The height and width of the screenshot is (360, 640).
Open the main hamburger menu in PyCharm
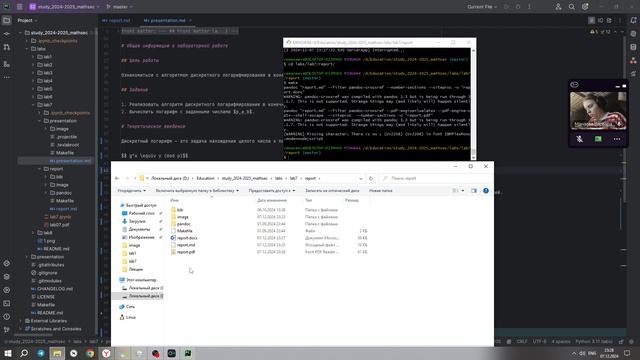click(x=20, y=7)
